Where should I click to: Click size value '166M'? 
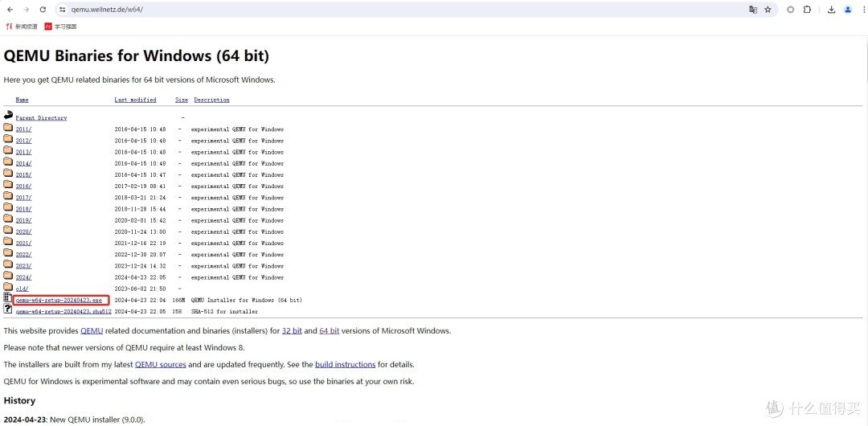click(178, 301)
